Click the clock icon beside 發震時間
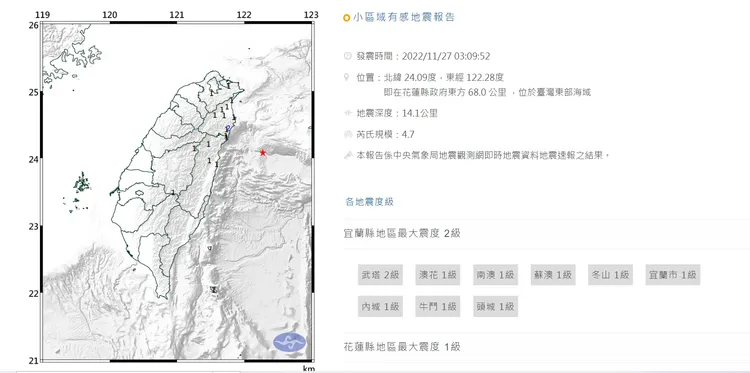Screen dimensions: 750x373 (348, 56)
